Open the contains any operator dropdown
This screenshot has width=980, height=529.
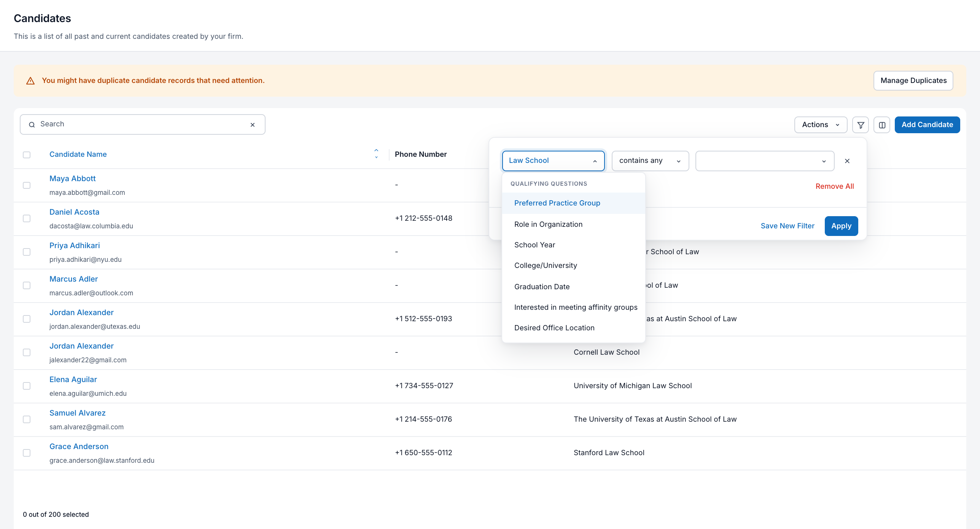point(650,161)
